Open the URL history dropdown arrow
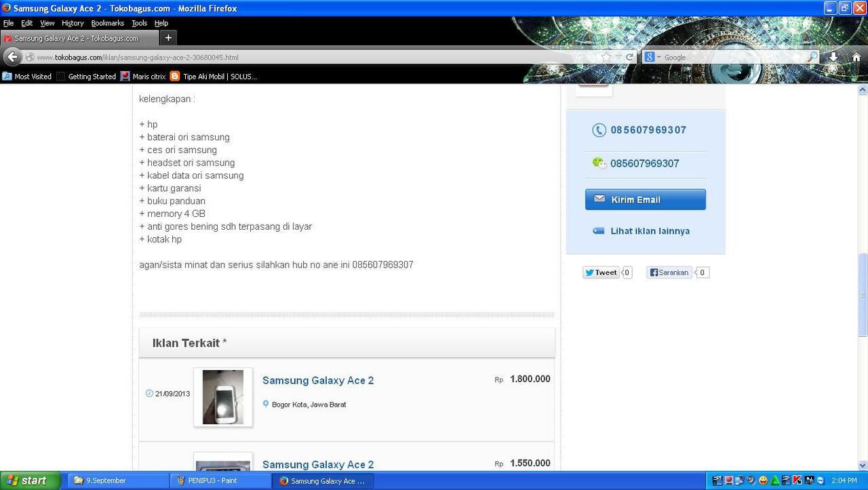The width and height of the screenshot is (868, 490). point(618,57)
